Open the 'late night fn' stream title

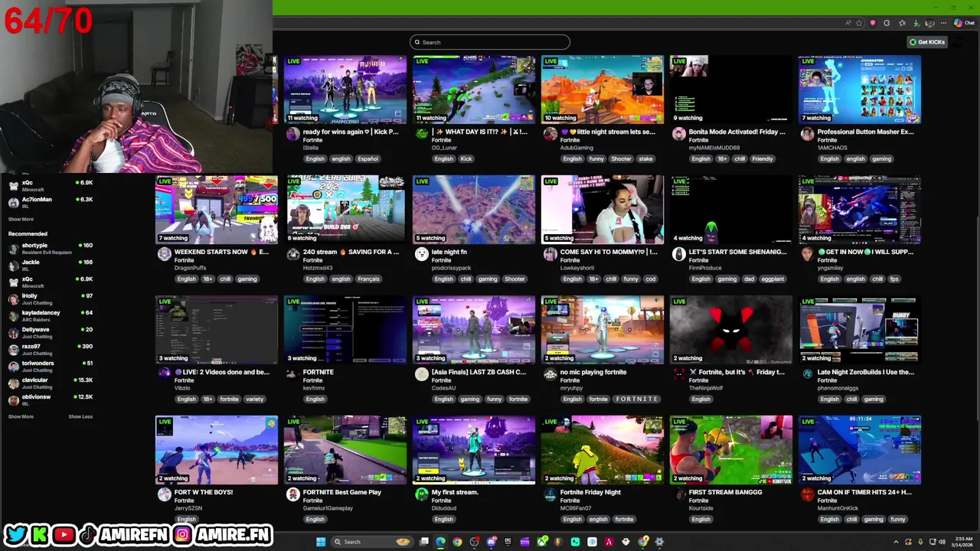pos(449,252)
